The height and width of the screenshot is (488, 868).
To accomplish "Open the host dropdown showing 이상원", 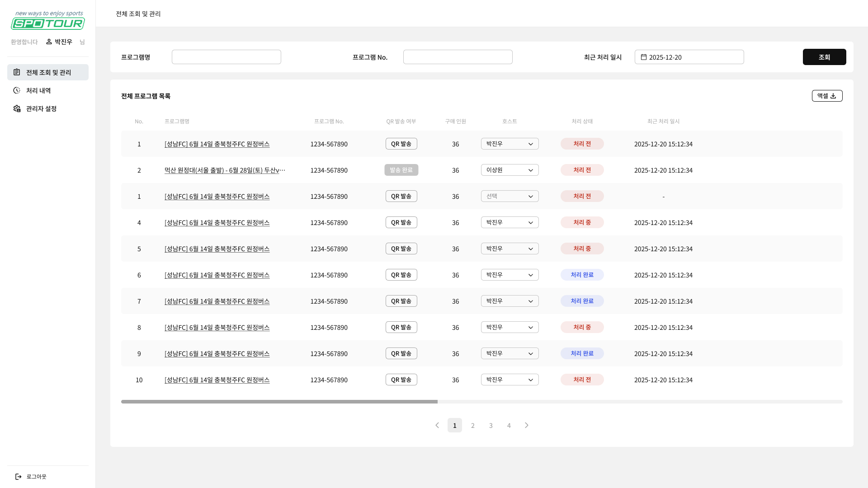I will (x=509, y=170).
